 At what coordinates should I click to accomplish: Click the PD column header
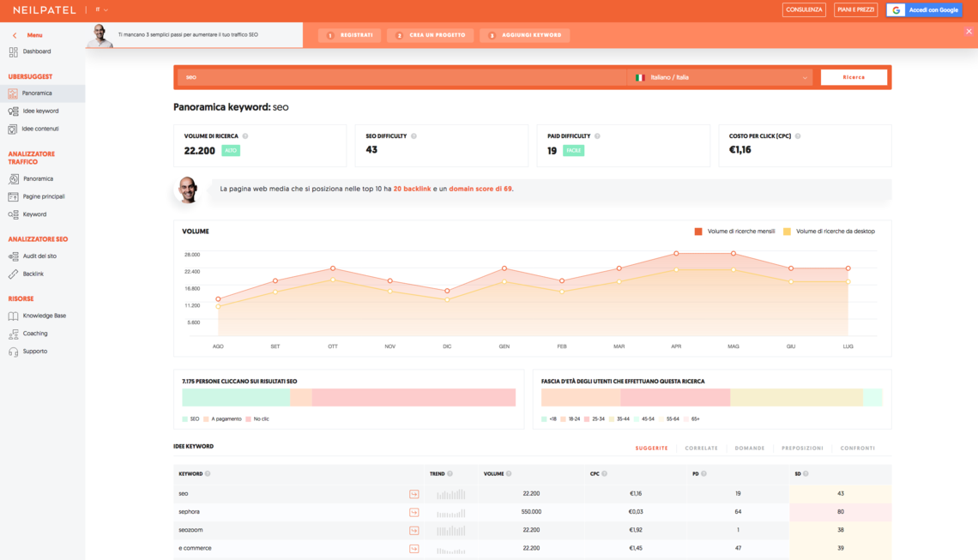point(696,474)
